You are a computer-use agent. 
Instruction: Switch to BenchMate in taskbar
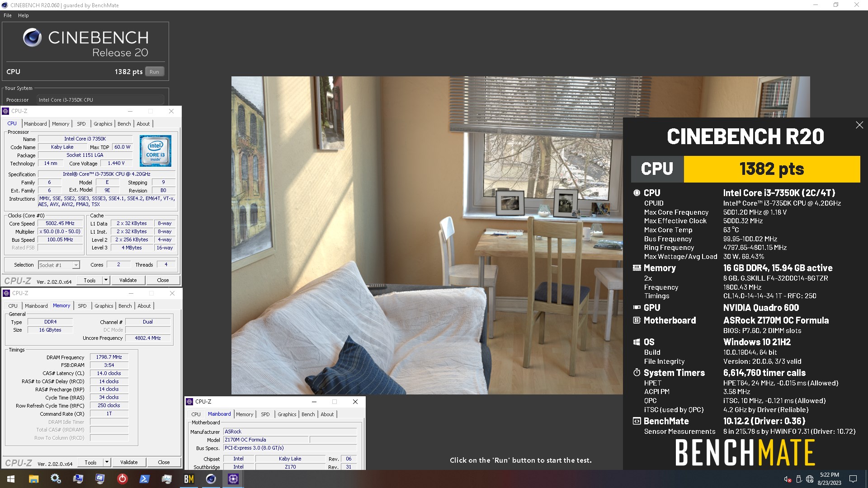click(189, 479)
